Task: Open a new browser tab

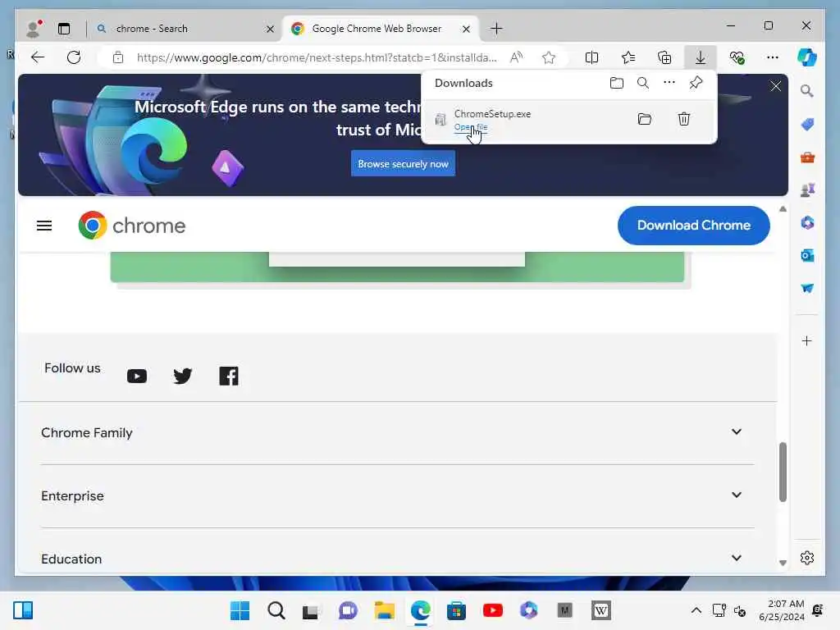Action: [x=496, y=29]
